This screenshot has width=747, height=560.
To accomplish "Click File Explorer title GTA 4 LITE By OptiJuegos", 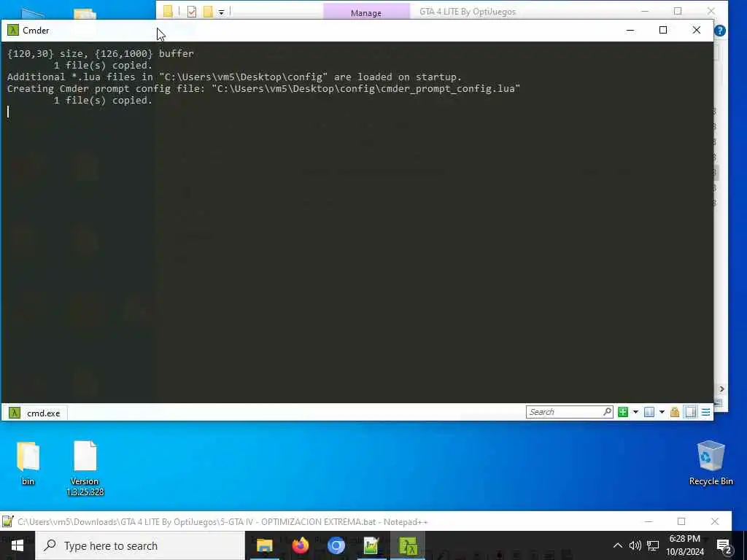I will tap(468, 12).
